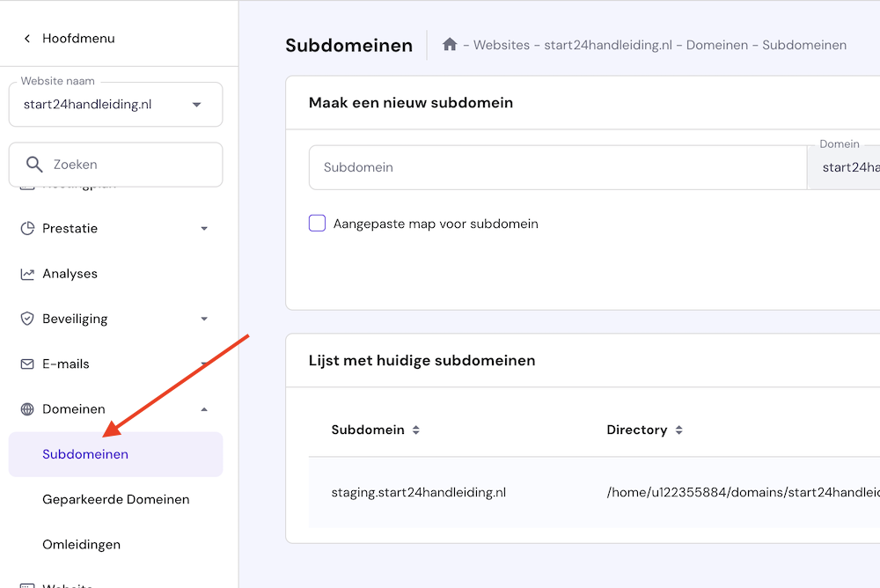This screenshot has width=880, height=588.
Task: Click the E-mails envelope icon
Action: [x=27, y=364]
